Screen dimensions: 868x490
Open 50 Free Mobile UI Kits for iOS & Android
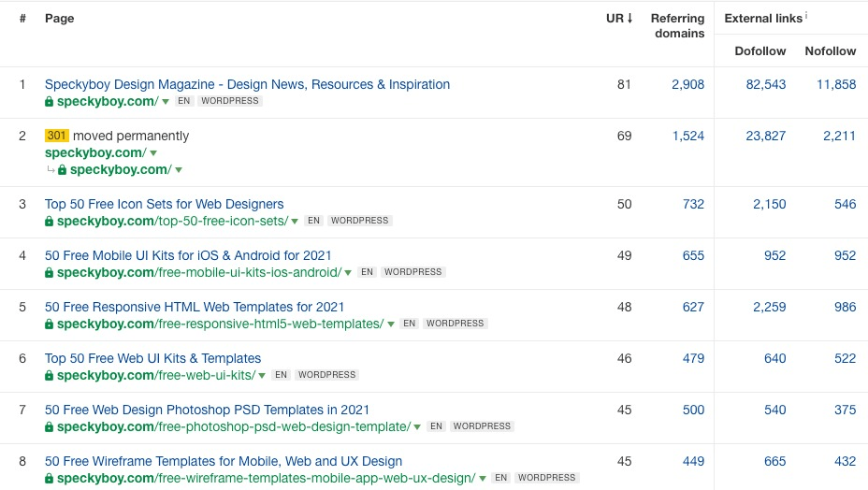(188, 255)
